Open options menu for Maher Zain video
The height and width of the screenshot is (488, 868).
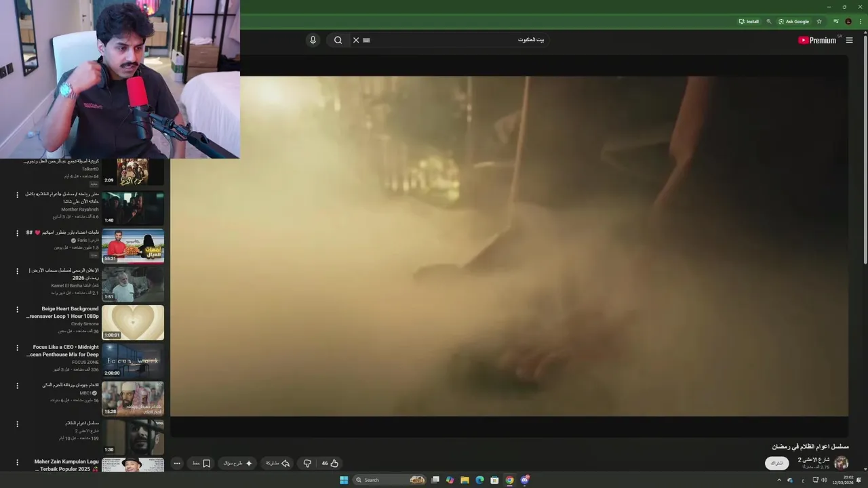(18, 462)
